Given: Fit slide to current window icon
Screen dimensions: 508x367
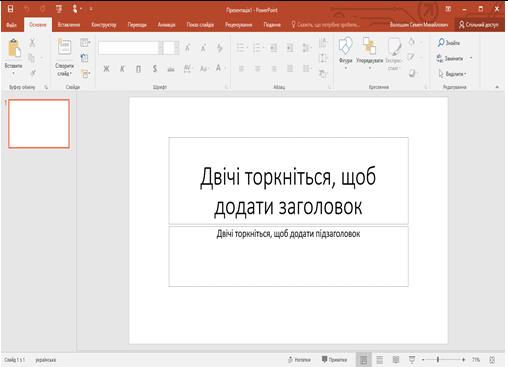Looking at the screenshot, I should coord(492,360).
